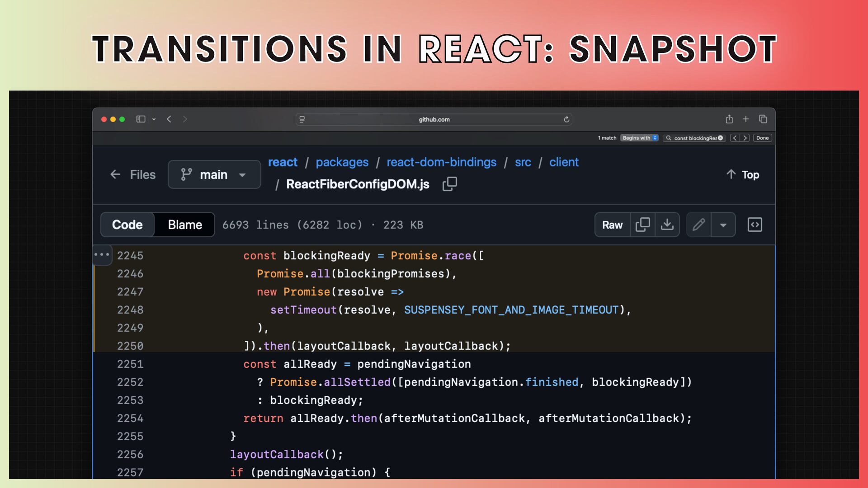Click the find-on-page search field
This screenshot has width=868, height=488.
point(694,138)
